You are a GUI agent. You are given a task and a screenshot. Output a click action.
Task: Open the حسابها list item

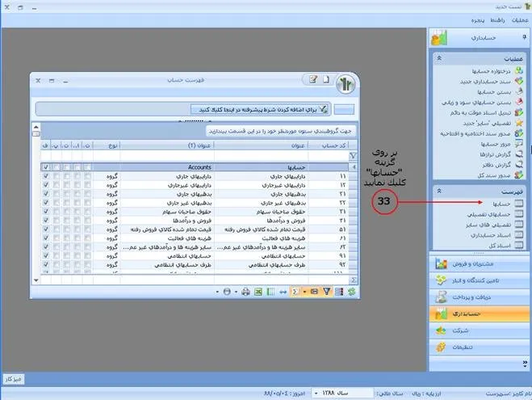click(501, 204)
